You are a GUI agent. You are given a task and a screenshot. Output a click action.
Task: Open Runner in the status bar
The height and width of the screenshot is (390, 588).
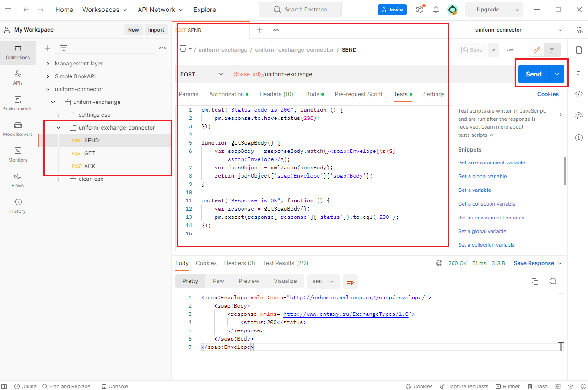(508, 386)
